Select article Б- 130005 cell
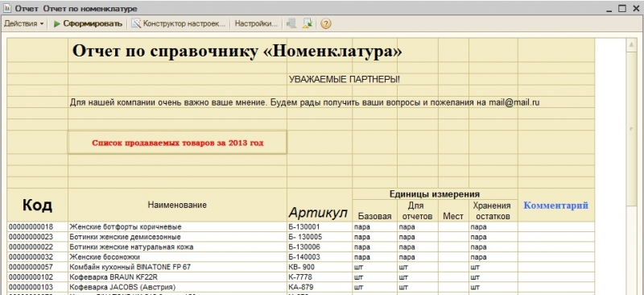Screen dimensions: 644x295 [320, 237]
